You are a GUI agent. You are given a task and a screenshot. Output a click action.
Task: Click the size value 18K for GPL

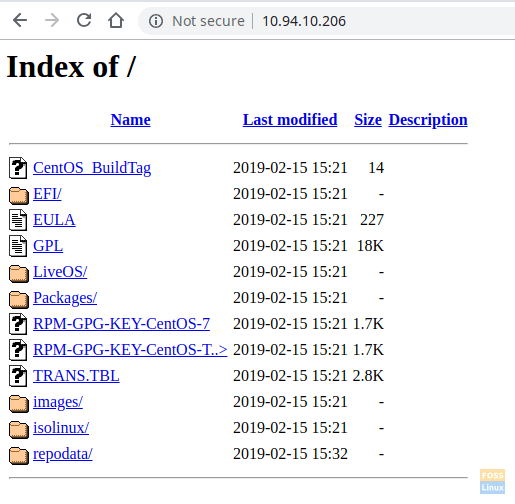[370, 246]
